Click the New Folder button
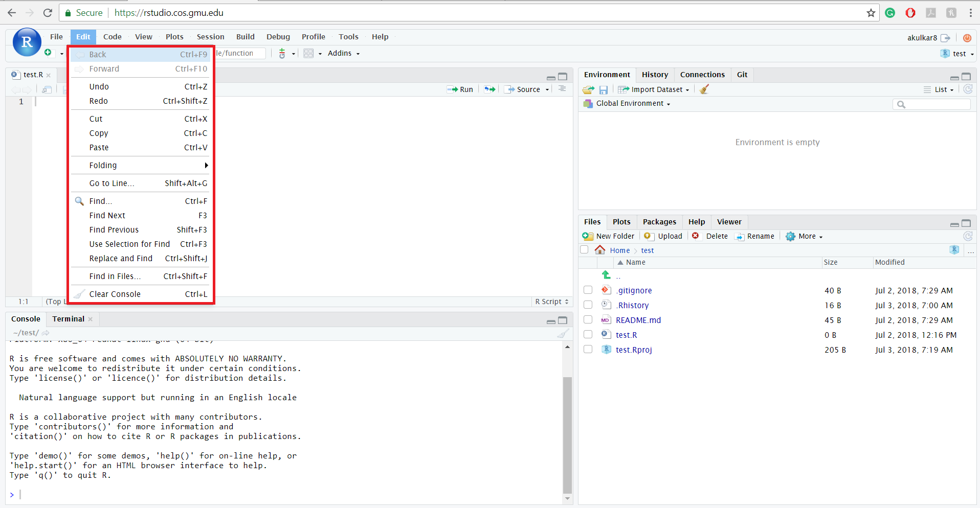Image resolution: width=980 pixels, height=508 pixels. pos(609,236)
